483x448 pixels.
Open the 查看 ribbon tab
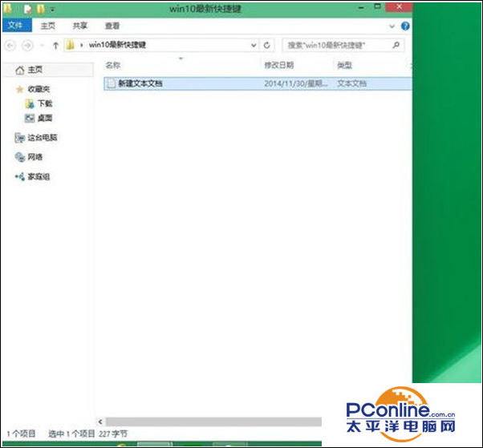(112, 26)
